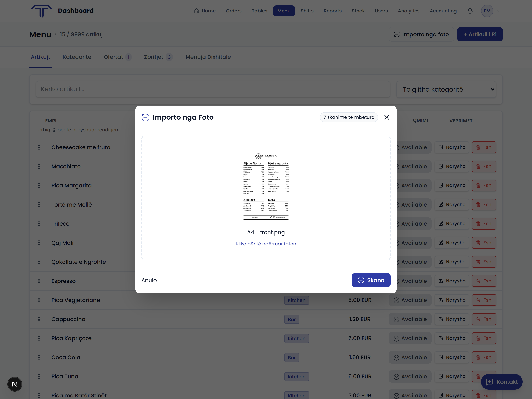Go to Orders in navigation
The image size is (532, 399).
point(233,11)
